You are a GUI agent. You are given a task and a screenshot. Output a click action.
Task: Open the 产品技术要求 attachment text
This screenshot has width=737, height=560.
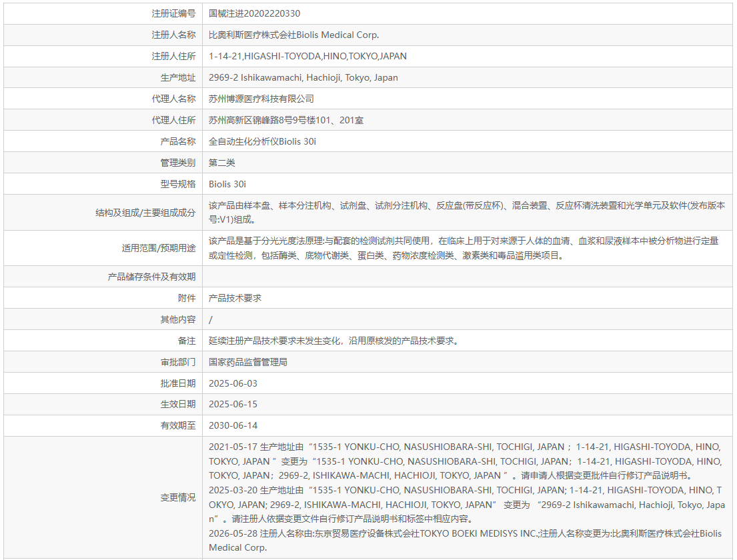point(235,298)
